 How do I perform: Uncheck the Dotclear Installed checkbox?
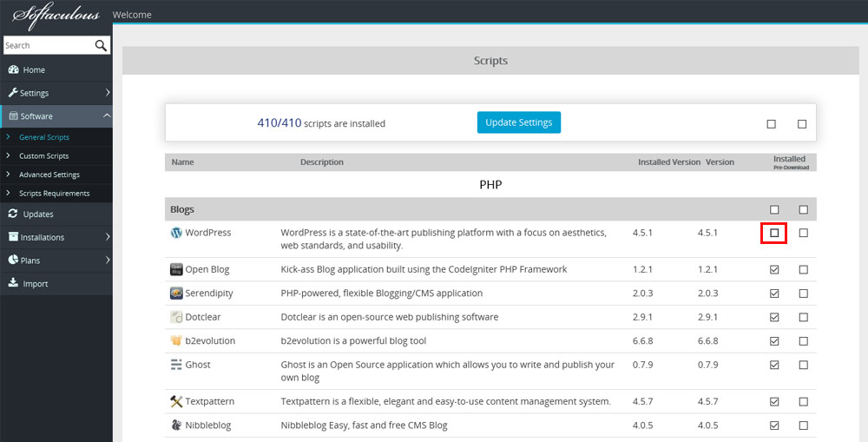tap(774, 317)
